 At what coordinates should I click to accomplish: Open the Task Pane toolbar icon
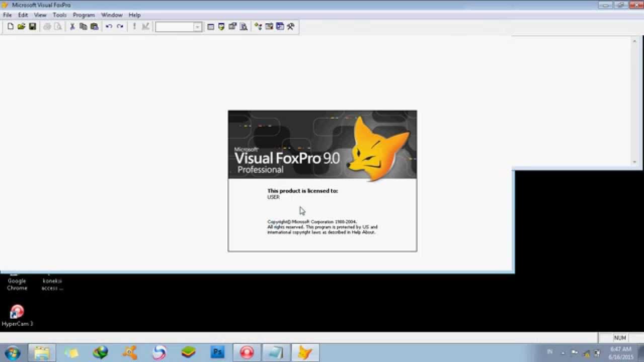click(x=280, y=27)
